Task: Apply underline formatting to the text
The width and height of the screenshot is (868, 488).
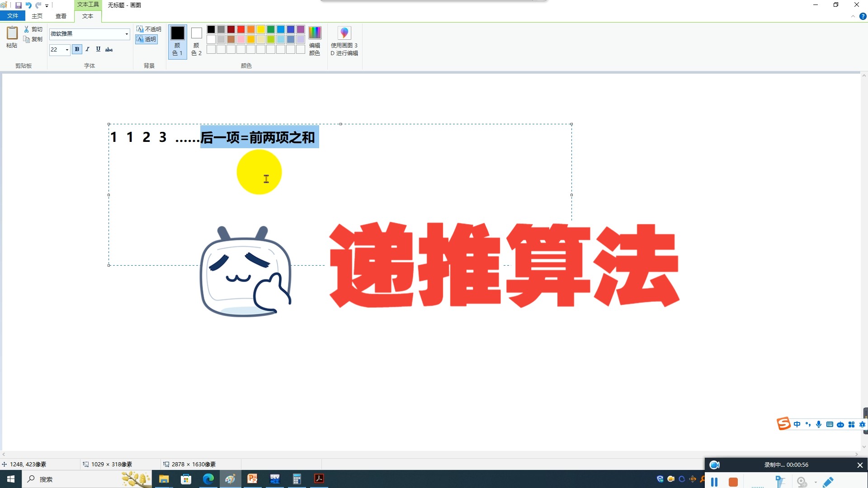Action: pos(98,50)
